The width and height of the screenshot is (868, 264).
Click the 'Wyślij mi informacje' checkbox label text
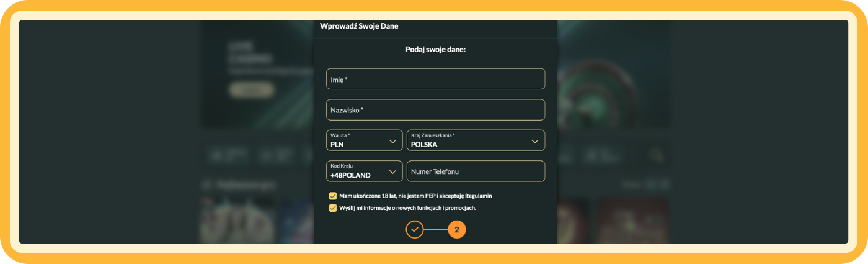[407, 208]
